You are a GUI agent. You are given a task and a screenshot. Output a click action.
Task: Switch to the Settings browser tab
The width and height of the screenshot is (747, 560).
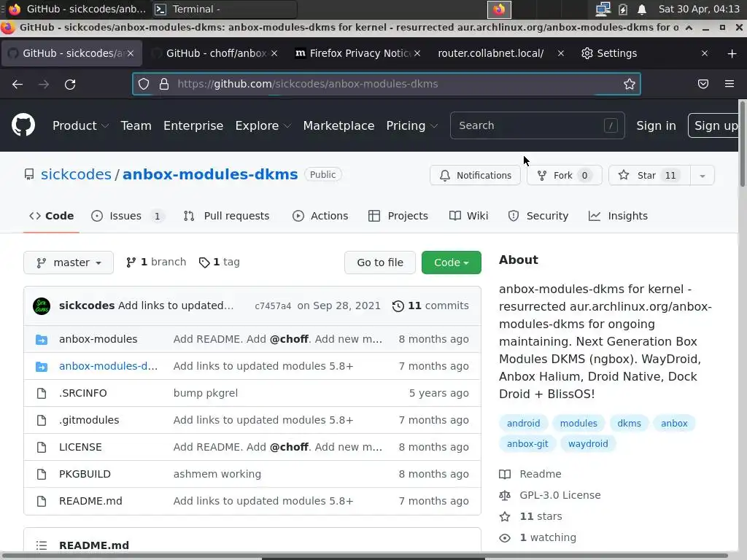pyautogui.click(x=645, y=53)
